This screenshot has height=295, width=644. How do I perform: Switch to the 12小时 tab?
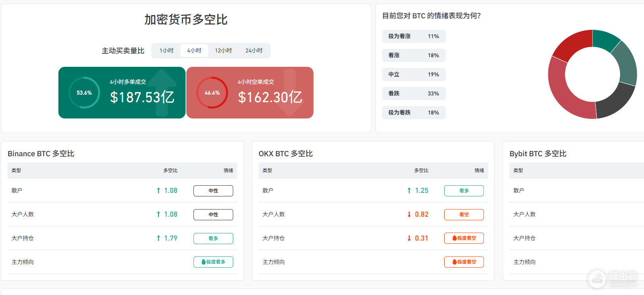tap(223, 50)
